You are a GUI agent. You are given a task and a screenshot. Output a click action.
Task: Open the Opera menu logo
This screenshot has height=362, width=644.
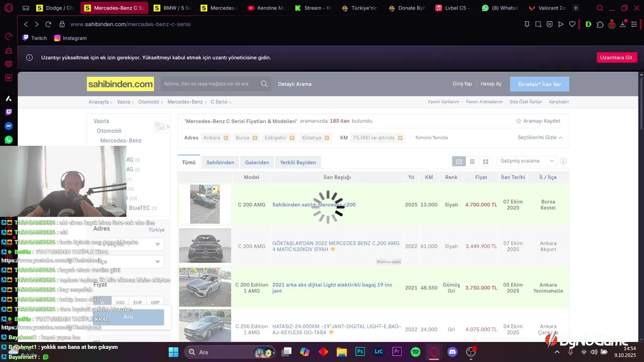click(x=9, y=8)
